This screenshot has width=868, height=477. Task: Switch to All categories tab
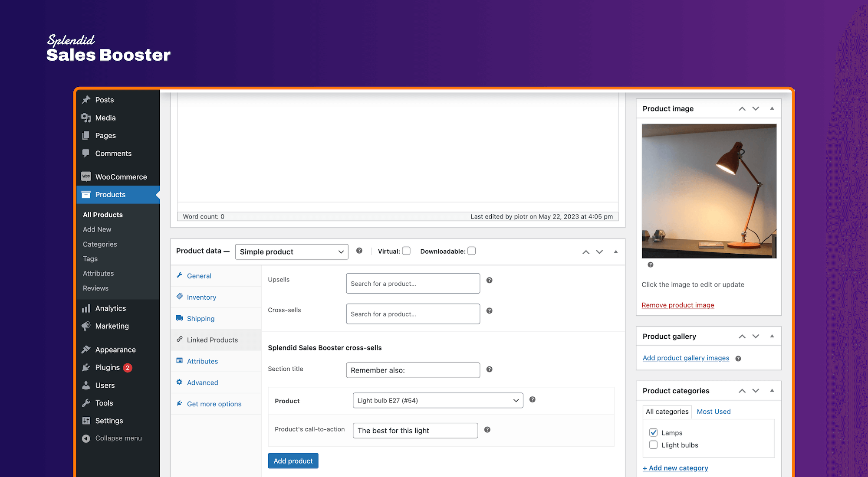[667, 412]
